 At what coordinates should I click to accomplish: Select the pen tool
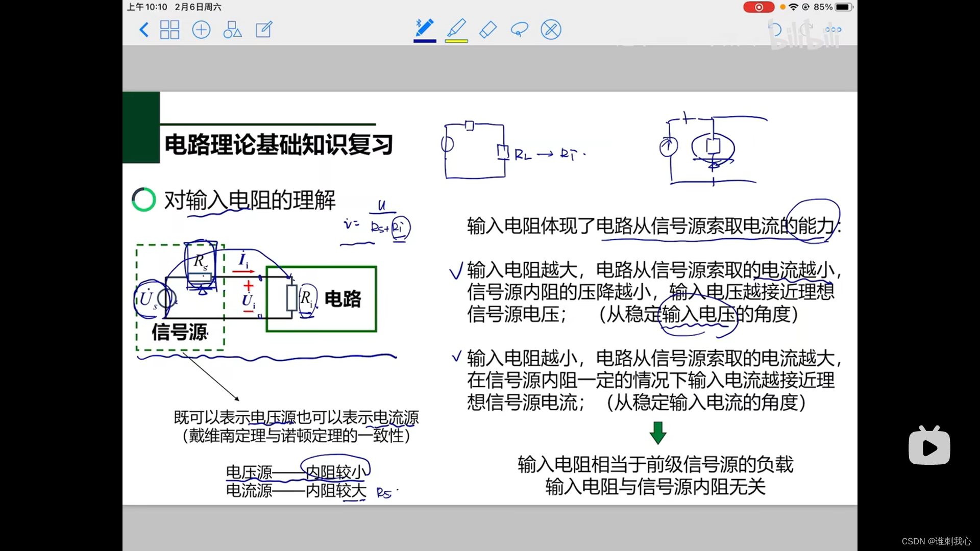[425, 28]
